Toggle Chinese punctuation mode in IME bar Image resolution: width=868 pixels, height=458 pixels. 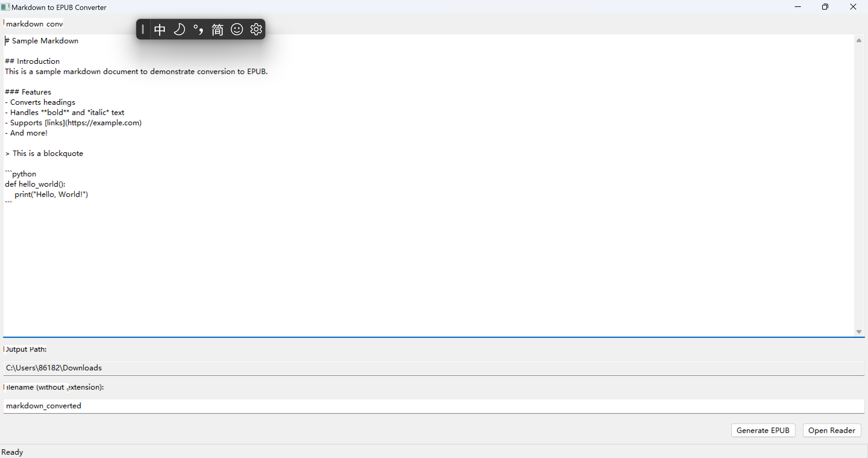pyautogui.click(x=198, y=30)
